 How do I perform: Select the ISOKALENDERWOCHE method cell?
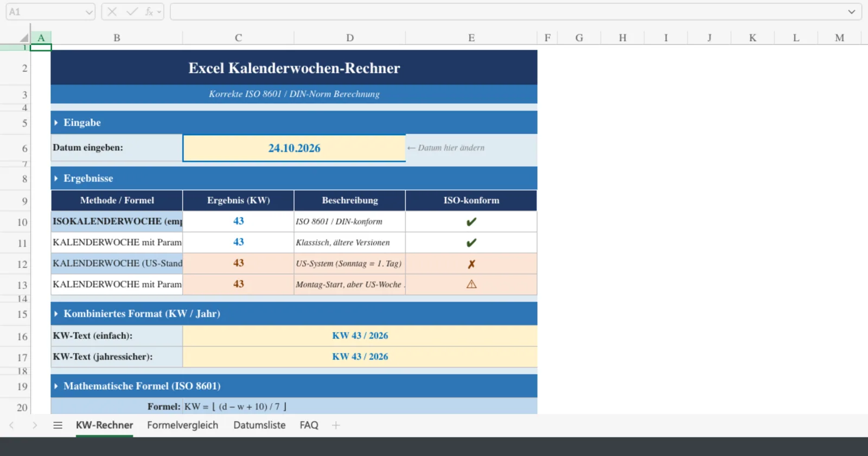click(117, 221)
